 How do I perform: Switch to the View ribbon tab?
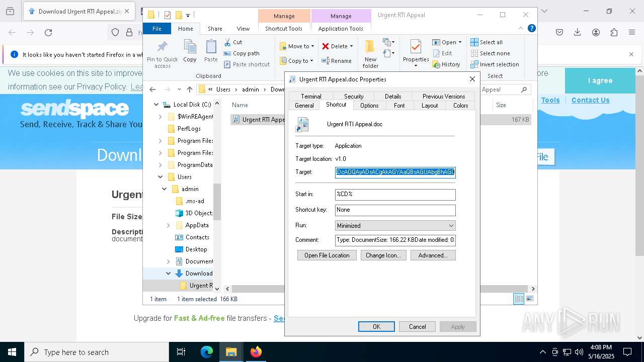pyautogui.click(x=243, y=29)
